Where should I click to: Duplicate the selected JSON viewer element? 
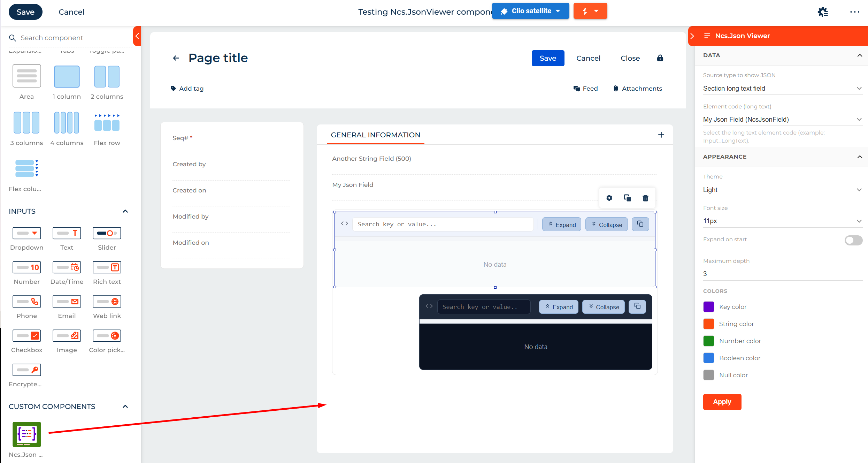coord(627,198)
